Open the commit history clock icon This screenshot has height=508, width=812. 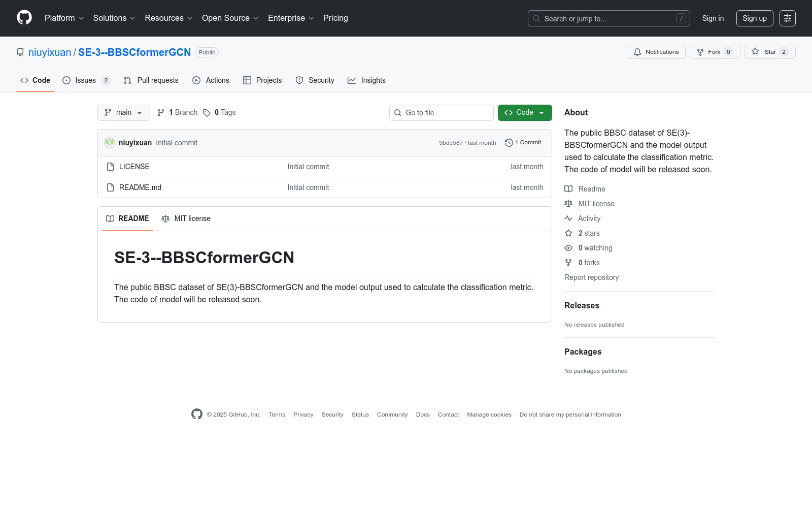(x=509, y=143)
